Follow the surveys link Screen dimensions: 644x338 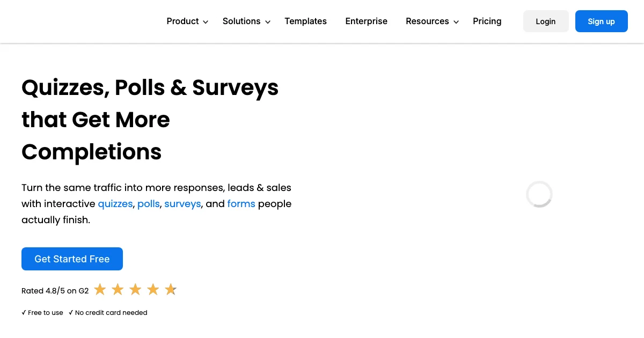tap(182, 204)
